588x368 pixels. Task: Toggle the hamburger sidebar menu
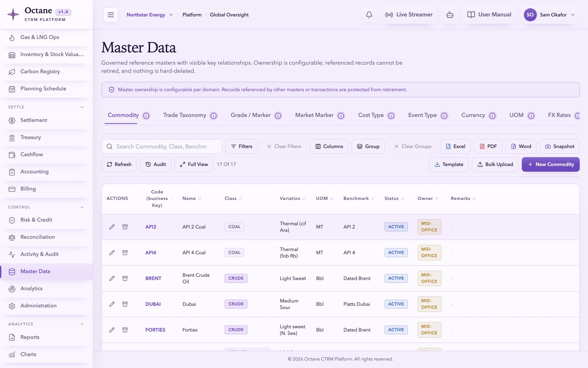pos(111,15)
